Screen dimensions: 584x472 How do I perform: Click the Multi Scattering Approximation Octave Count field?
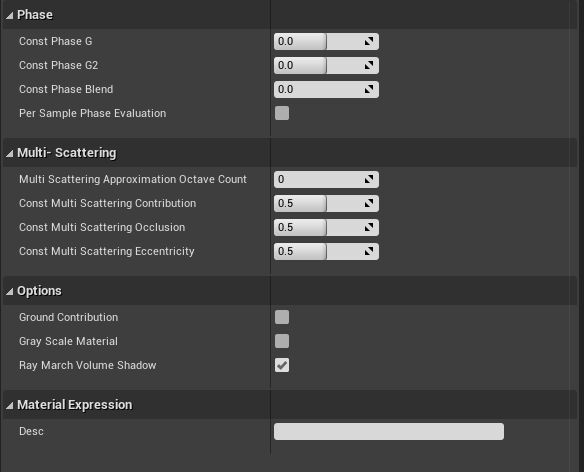pyautogui.click(x=326, y=180)
